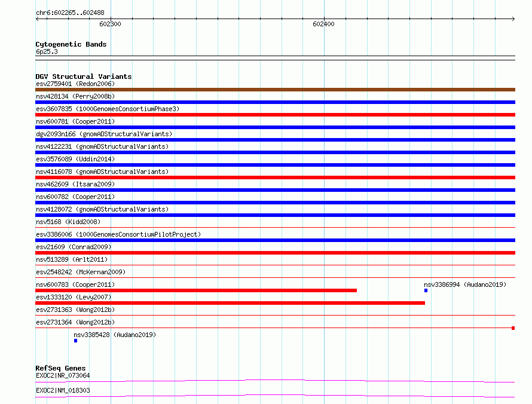
Task: Open nsv600783 (Cooper2011) variant label
Action: point(75,284)
